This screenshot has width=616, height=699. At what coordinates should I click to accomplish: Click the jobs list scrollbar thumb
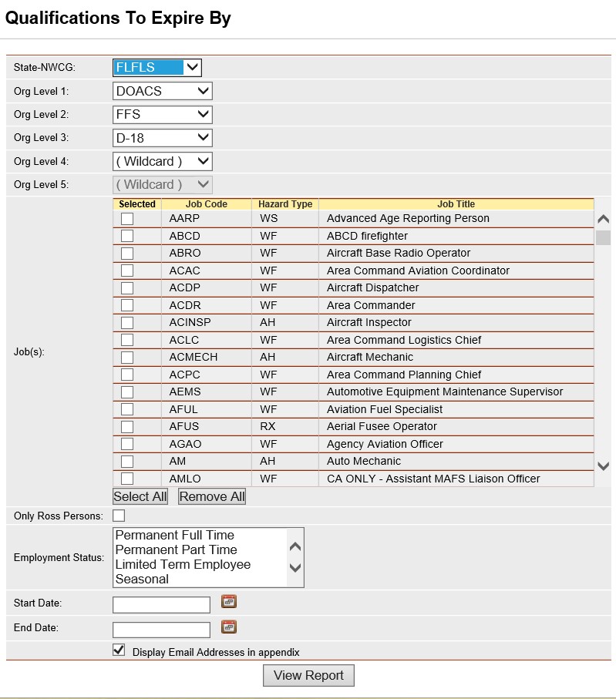tap(603, 237)
